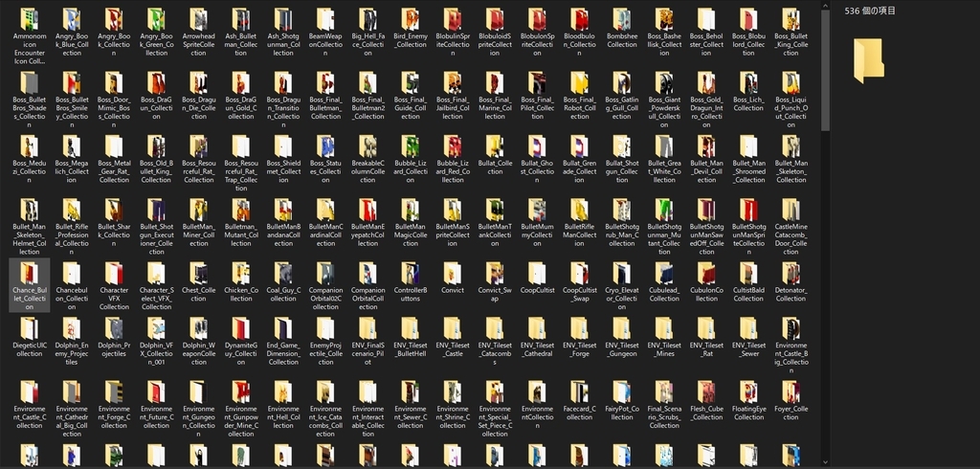Select the CubuleadCollection folder
980x469 pixels.
(664, 282)
